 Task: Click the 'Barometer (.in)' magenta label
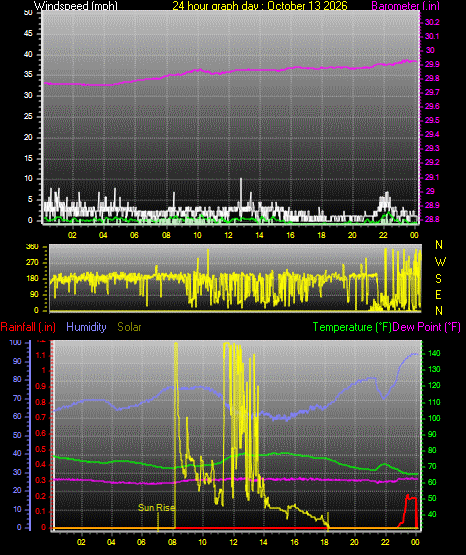[x=405, y=6]
